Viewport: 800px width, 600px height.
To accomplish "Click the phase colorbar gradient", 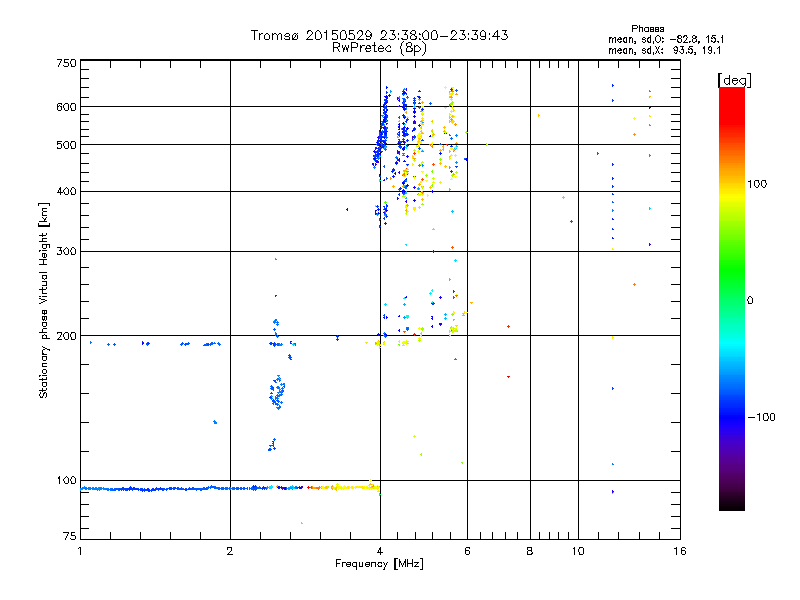I will point(732,299).
